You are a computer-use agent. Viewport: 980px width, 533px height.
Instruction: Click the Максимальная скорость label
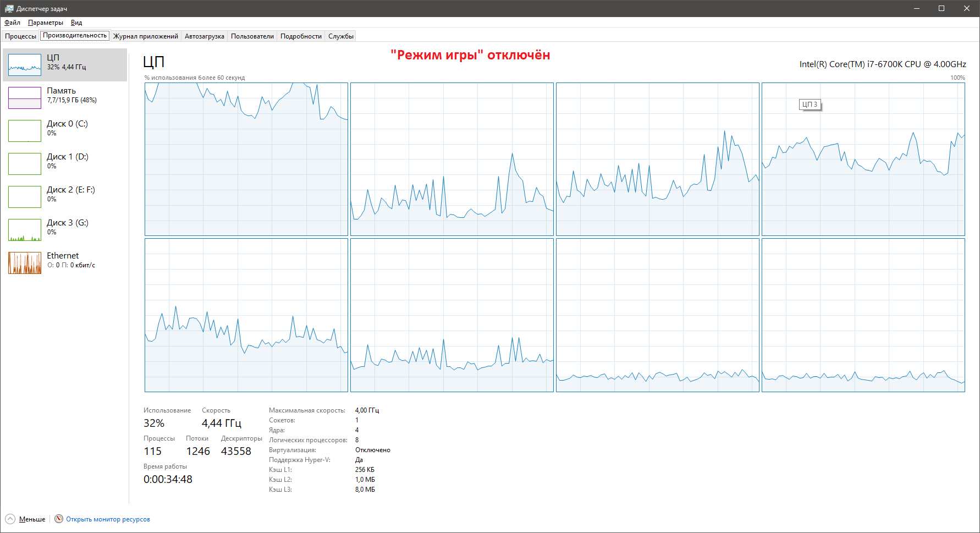tap(307, 410)
